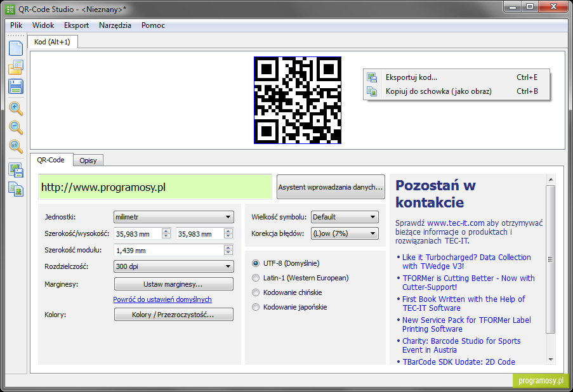
Task: Open New Service Pack for TFORMer link
Action: pyautogui.click(x=466, y=324)
